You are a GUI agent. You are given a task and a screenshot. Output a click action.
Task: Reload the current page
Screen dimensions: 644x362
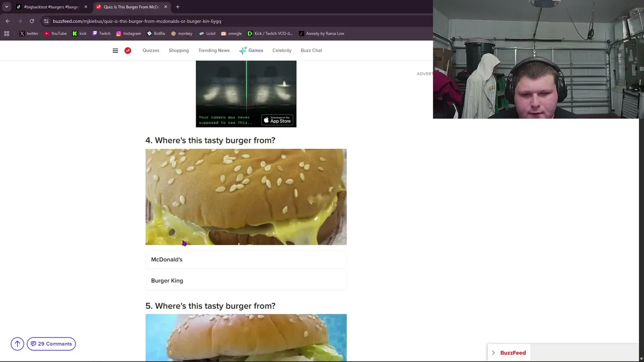[x=32, y=21]
